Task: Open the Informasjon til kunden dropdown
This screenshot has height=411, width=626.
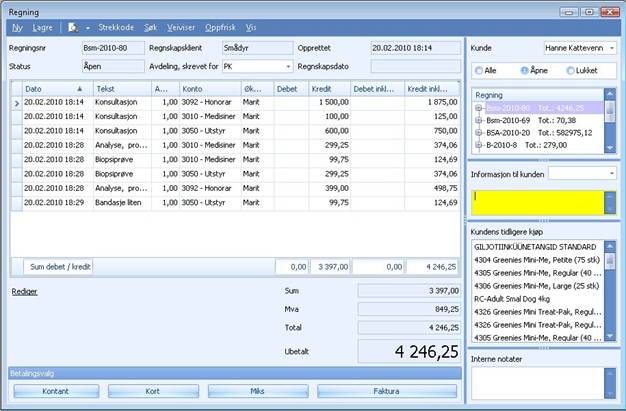Action: pos(612,173)
